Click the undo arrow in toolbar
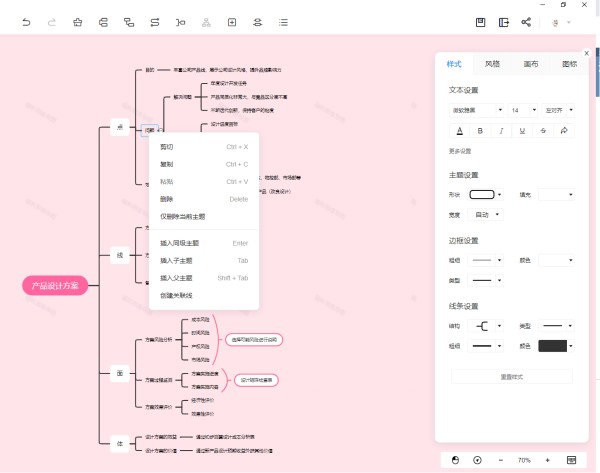This screenshot has height=473, width=600. pyautogui.click(x=26, y=23)
